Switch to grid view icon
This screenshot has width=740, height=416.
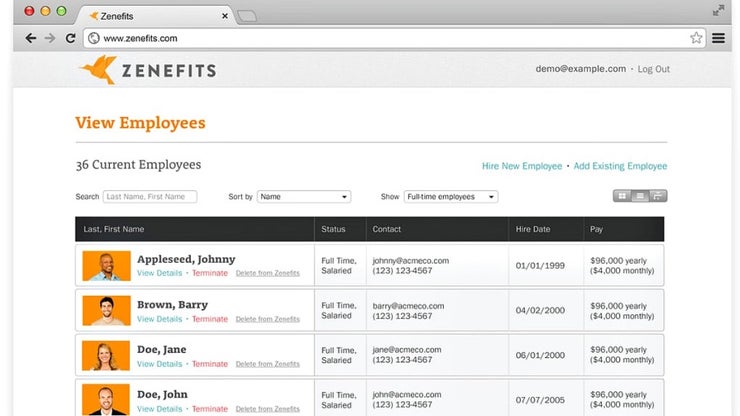point(622,196)
